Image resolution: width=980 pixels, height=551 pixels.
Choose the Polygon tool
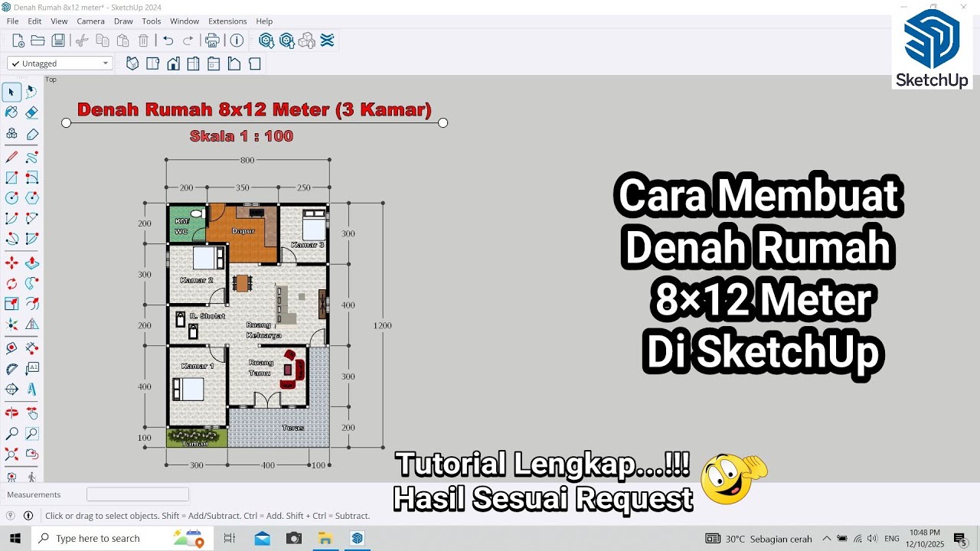click(x=31, y=198)
